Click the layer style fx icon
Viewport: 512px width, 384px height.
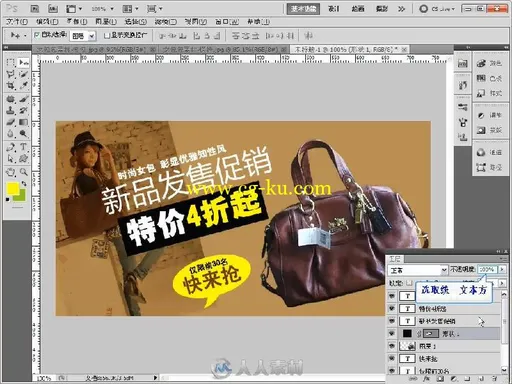(426, 379)
